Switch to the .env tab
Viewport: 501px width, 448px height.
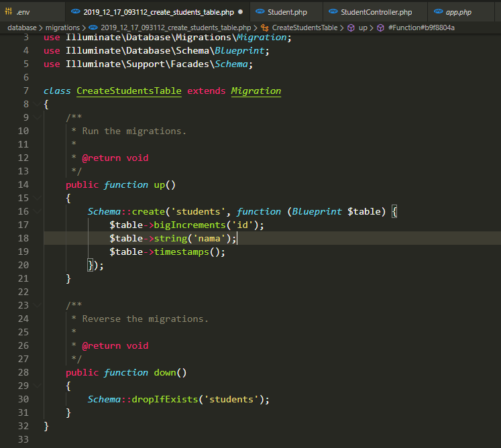click(32, 12)
